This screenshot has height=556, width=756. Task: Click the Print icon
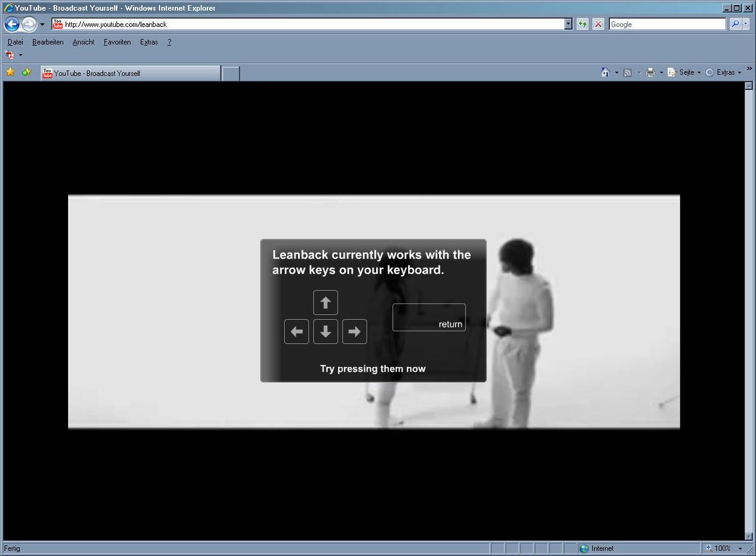click(x=650, y=72)
